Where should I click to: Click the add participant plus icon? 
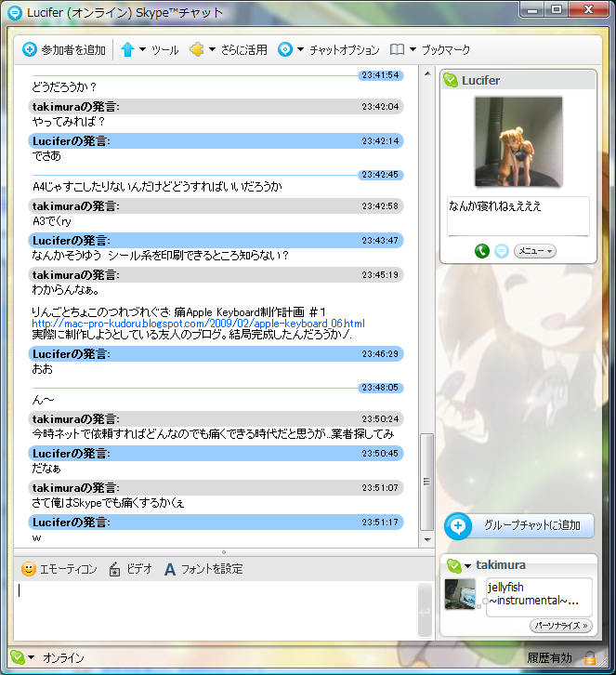(x=30, y=49)
